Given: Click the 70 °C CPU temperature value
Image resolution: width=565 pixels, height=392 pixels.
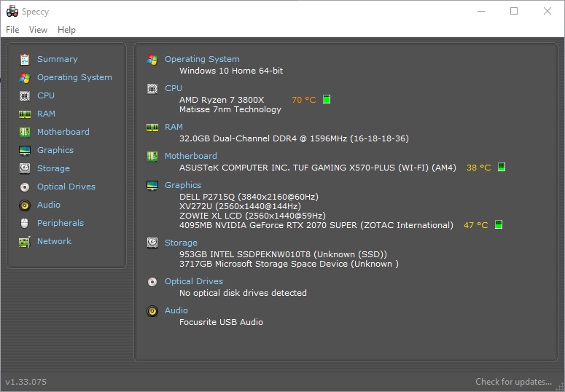Looking at the screenshot, I should tap(304, 100).
